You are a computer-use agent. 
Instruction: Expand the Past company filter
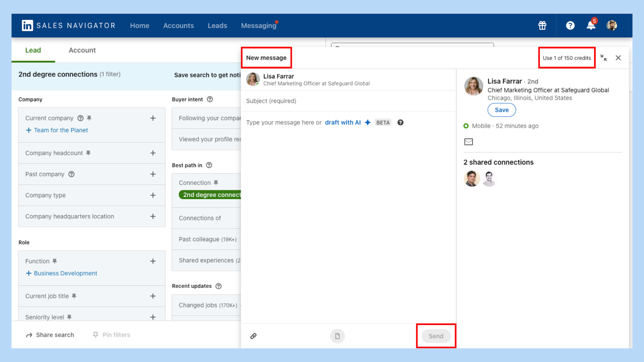pyautogui.click(x=153, y=174)
